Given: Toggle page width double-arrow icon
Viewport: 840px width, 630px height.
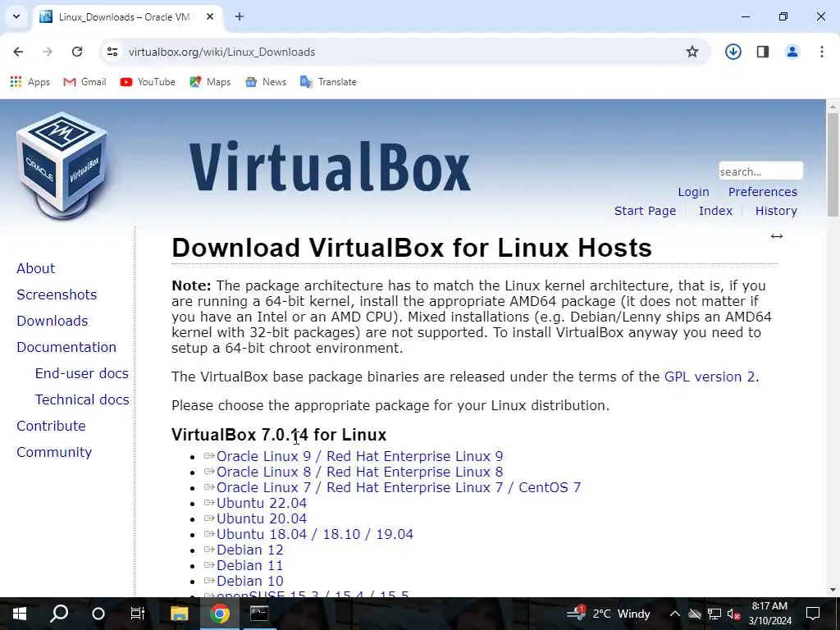Looking at the screenshot, I should 776,236.
